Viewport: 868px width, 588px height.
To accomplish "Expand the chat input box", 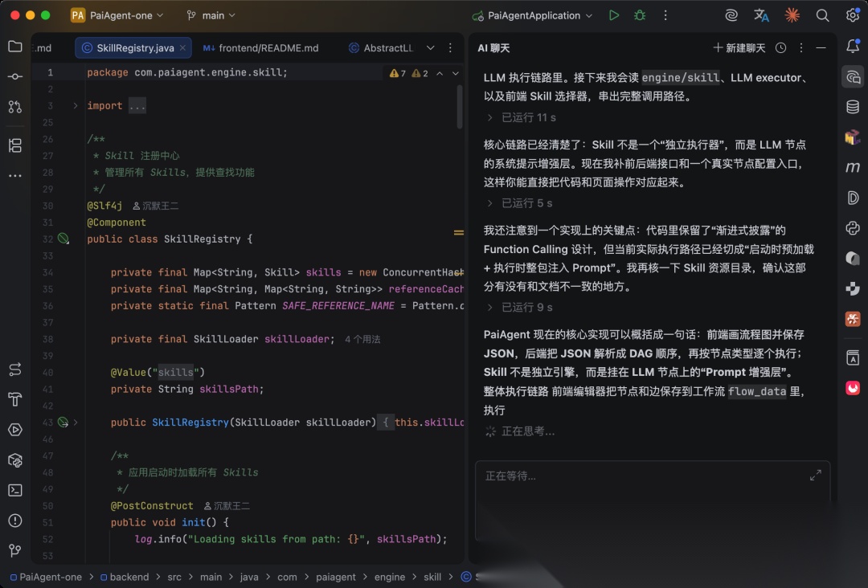I will 816,476.
